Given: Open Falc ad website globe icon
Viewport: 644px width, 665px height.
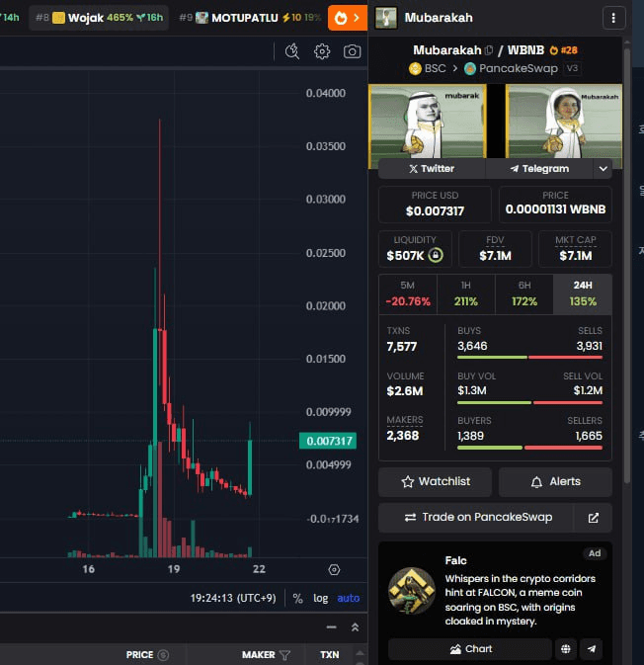Looking at the screenshot, I should tap(566, 649).
